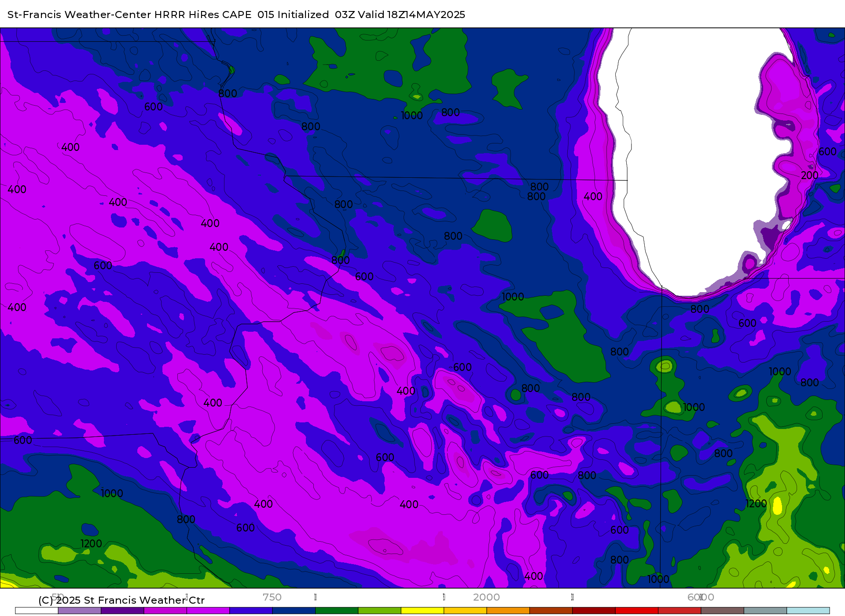This screenshot has width=845, height=616.
Task: Select the blue-violet legend swatch
Action: (251, 611)
